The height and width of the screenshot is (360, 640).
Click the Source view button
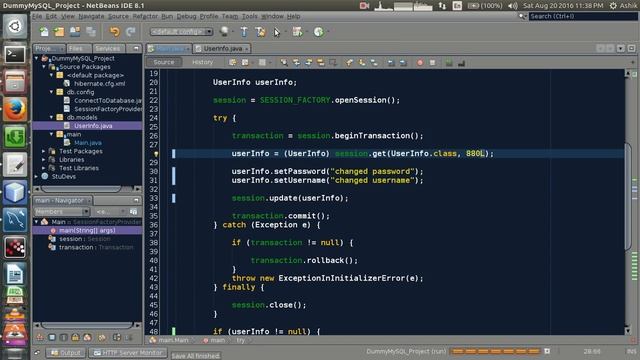[x=164, y=62]
